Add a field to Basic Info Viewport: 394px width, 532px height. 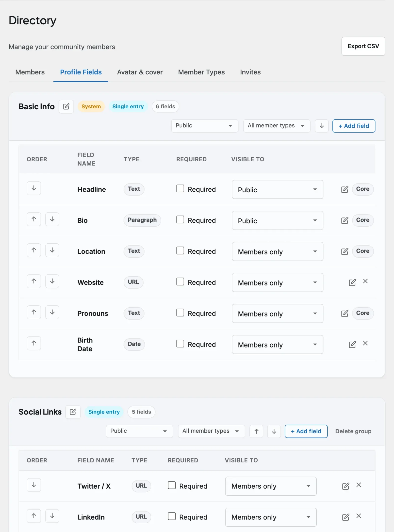point(354,126)
